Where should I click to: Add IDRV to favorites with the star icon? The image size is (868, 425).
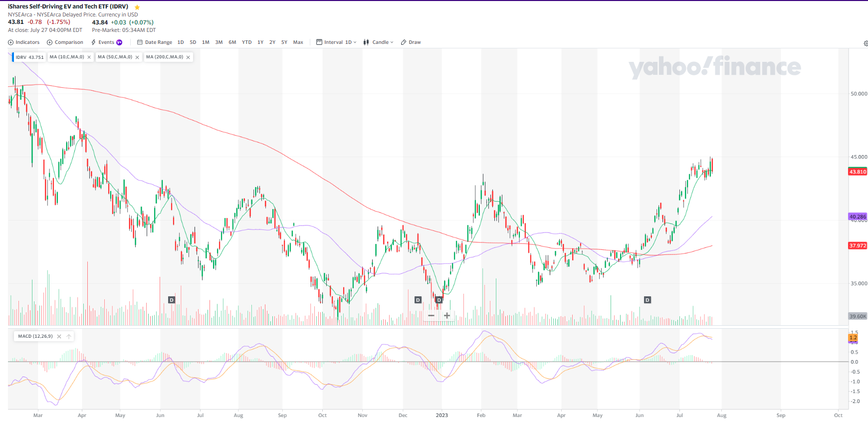137,7
